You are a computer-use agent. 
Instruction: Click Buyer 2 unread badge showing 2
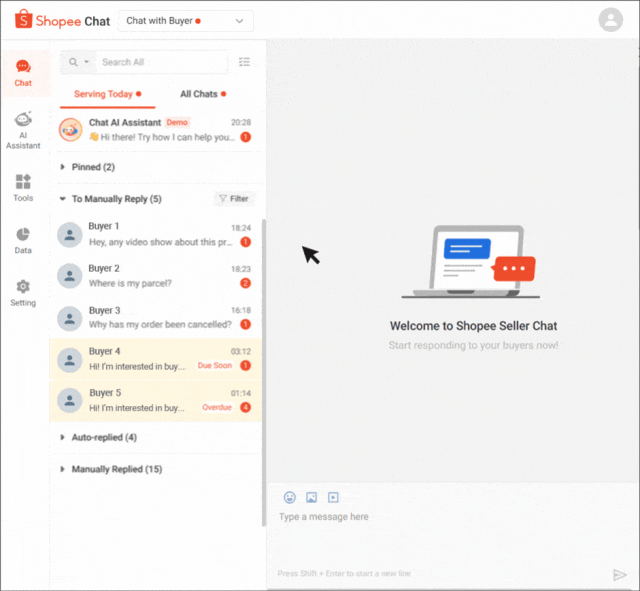click(x=245, y=283)
